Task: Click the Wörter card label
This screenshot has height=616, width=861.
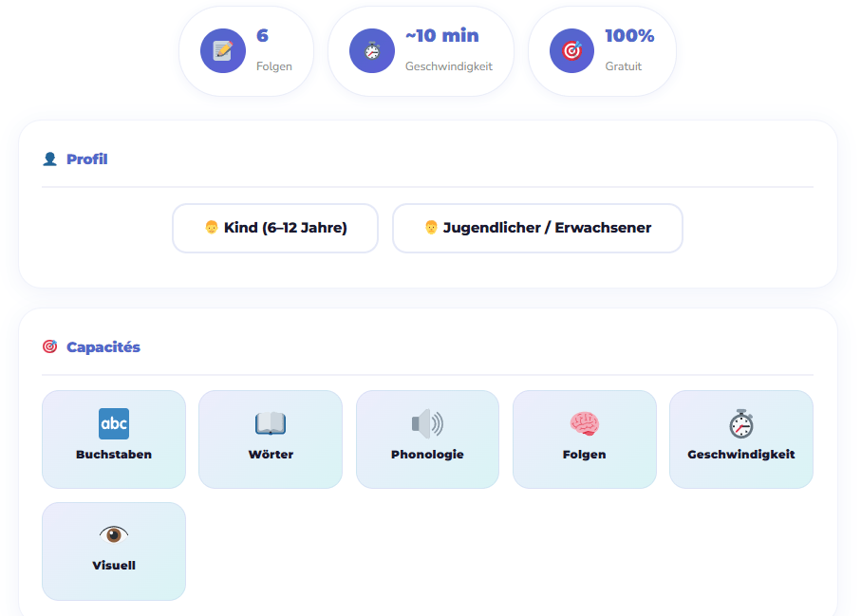Action: click(x=271, y=455)
